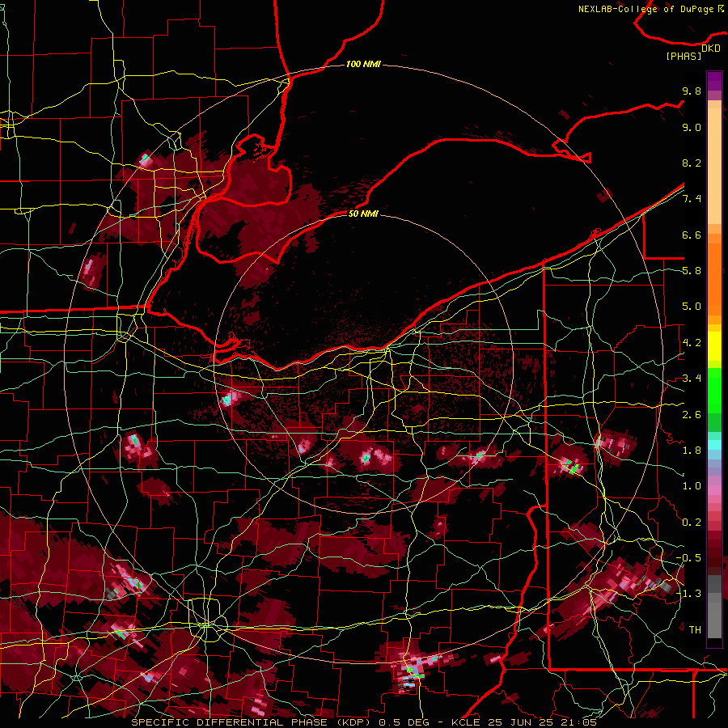Click the "SPECIFIC DIFFERENTIAL PHASE (KDP)" bottom caption
728x728 pixels.
tap(252, 722)
